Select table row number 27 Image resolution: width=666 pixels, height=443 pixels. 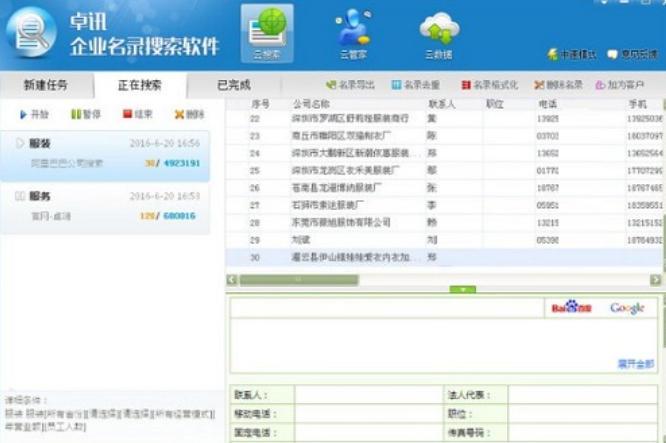tap(444, 205)
